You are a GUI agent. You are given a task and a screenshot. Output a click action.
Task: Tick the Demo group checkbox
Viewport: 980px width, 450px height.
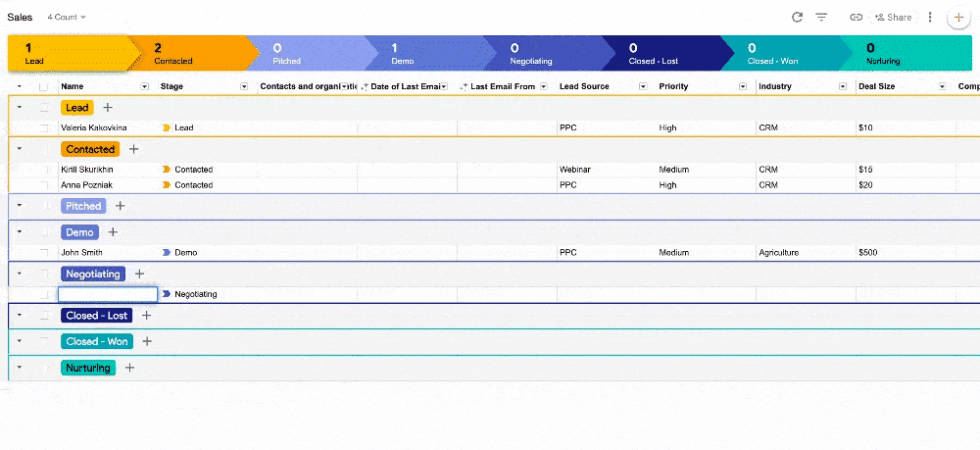(x=44, y=232)
